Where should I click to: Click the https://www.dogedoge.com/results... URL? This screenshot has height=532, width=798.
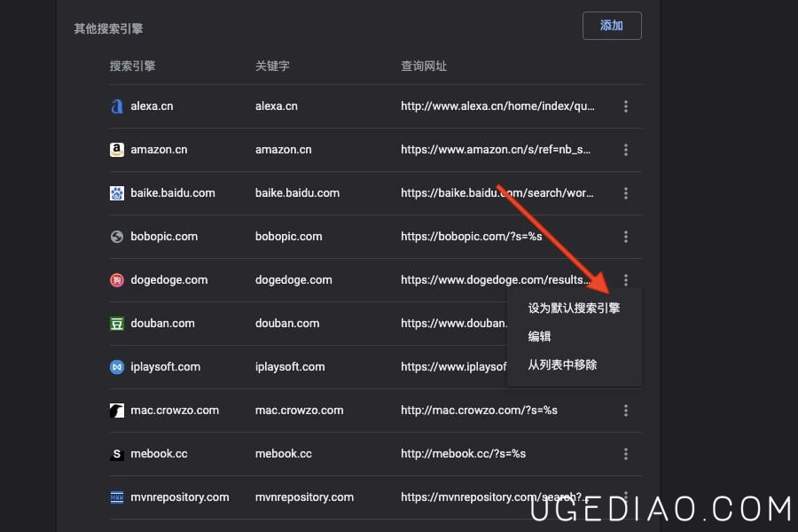tap(495, 280)
